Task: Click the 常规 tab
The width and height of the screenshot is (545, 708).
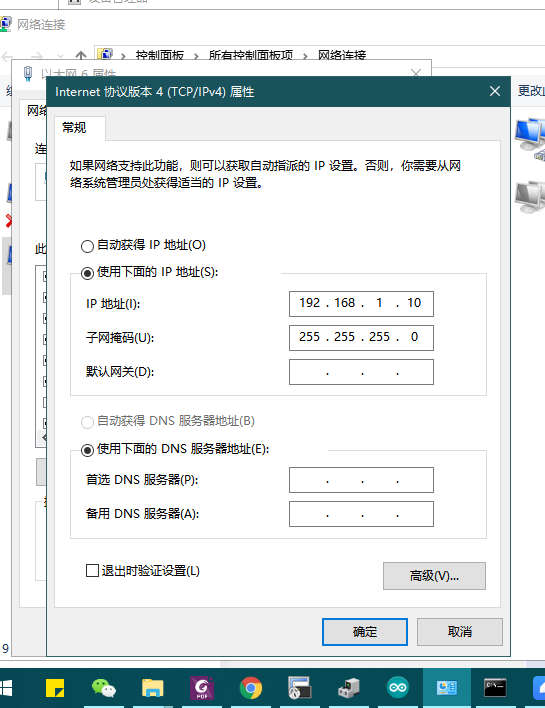Action: point(74,128)
